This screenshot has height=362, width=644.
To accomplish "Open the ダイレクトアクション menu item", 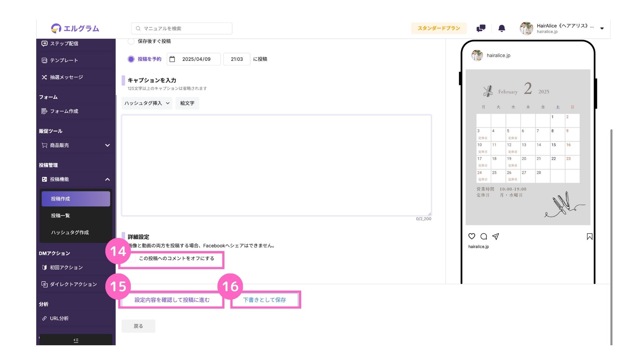I will coord(76,284).
